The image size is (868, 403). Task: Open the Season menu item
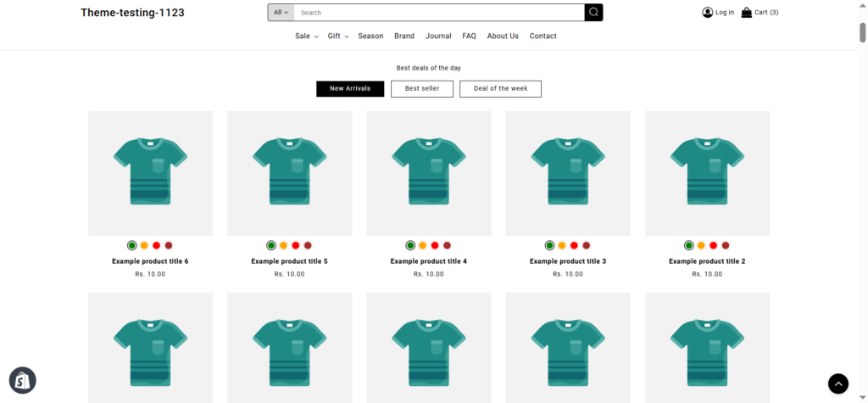tap(370, 36)
